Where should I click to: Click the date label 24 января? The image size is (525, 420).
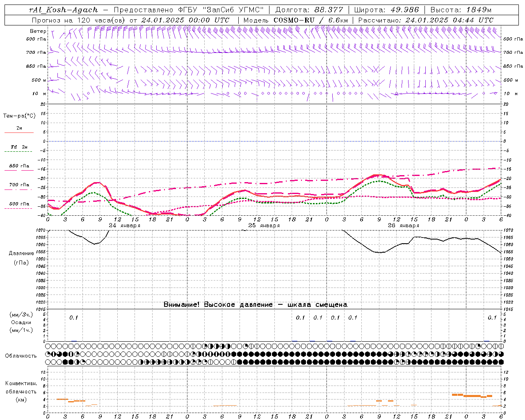tap(125, 226)
